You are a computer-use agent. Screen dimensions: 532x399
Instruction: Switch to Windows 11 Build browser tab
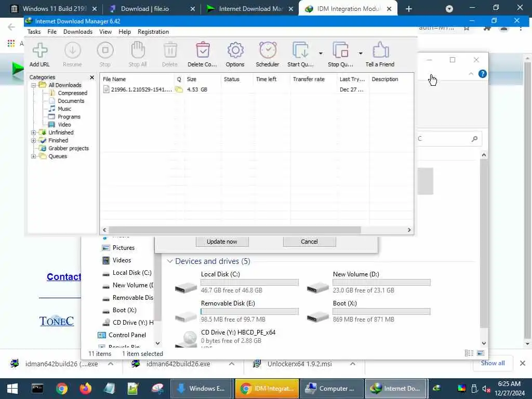click(54, 9)
